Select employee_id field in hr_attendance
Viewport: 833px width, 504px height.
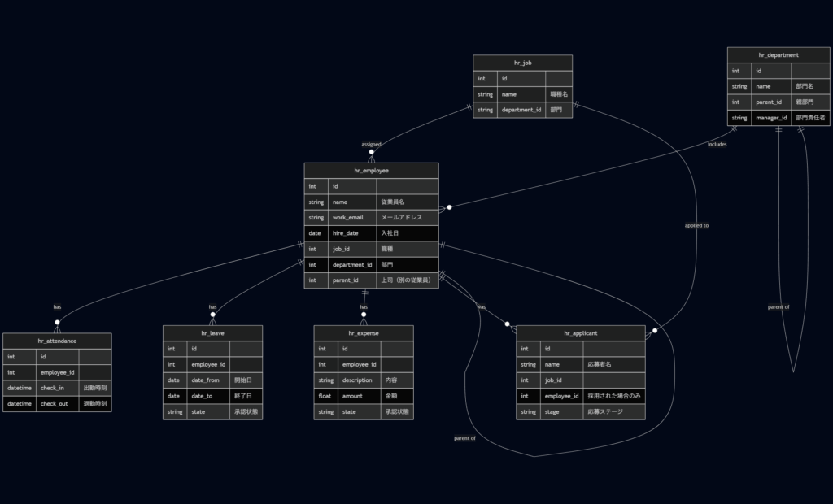[58, 372]
